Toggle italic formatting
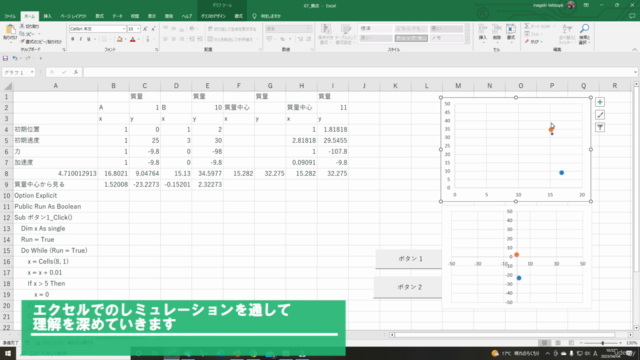The width and height of the screenshot is (640, 360). pos(80,39)
